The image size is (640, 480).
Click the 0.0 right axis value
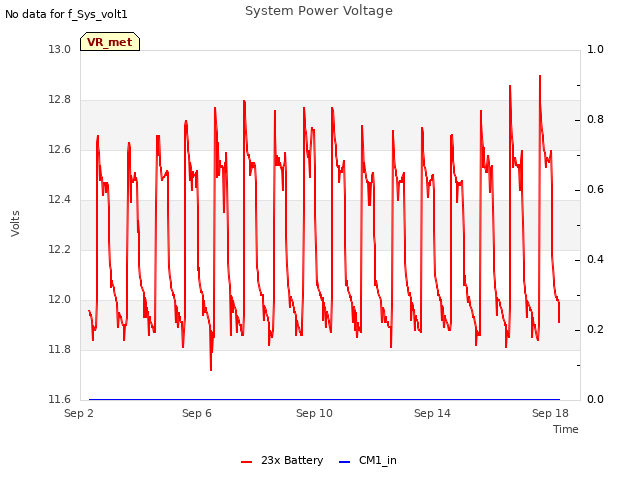(x=596, y=399)
